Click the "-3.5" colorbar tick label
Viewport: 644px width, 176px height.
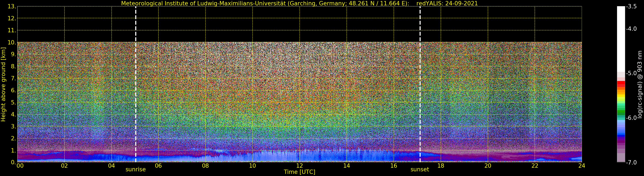click(x=631, y=6)
